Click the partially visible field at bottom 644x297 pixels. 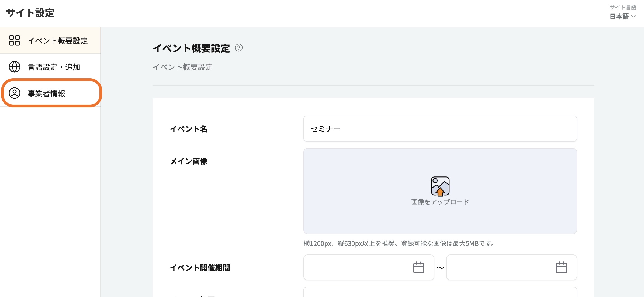[x=440, y=293]
